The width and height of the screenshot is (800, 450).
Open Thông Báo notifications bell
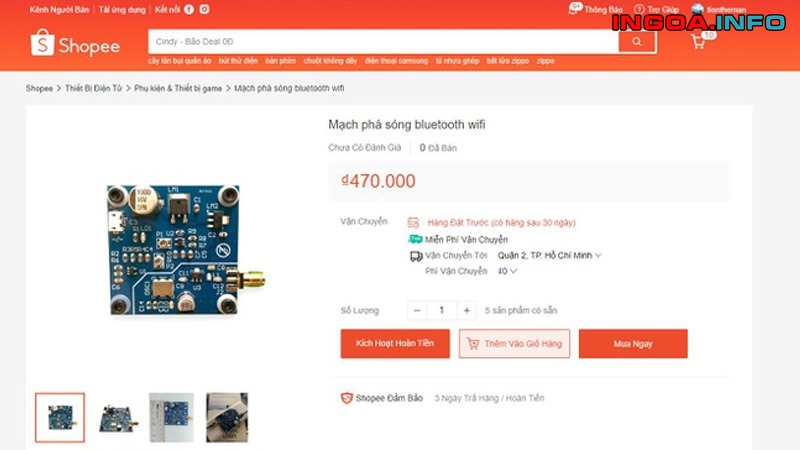575,9
